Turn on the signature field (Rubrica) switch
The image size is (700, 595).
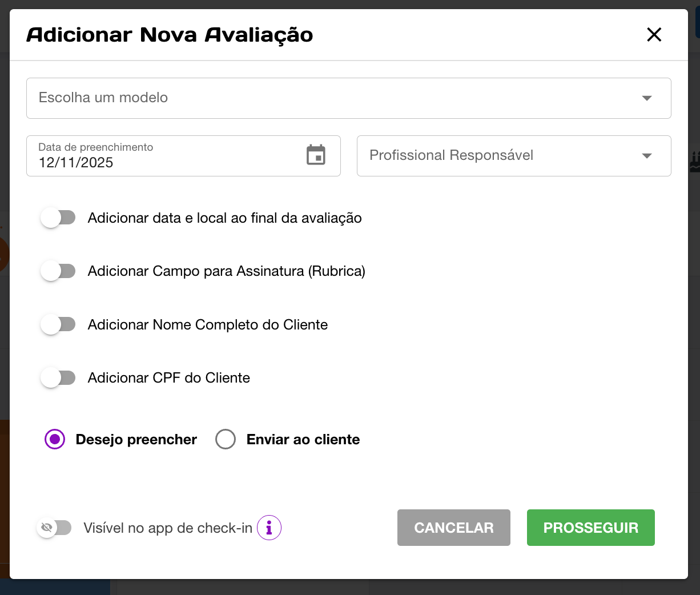(58, 271)
